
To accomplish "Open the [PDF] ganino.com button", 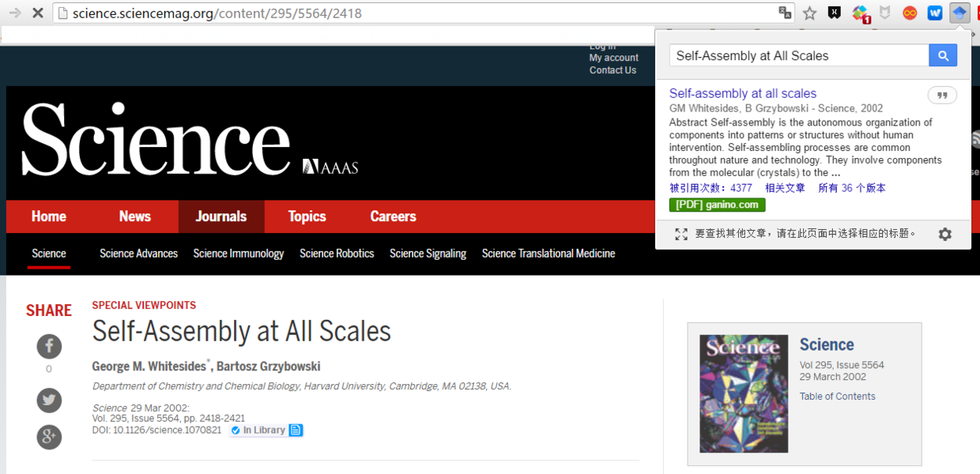I will tap(717, 205).
